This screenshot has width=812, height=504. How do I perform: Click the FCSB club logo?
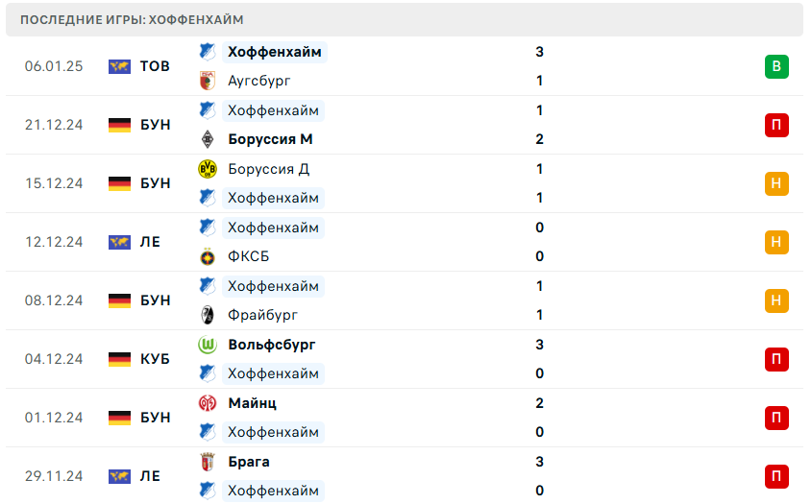coord(208,256)
